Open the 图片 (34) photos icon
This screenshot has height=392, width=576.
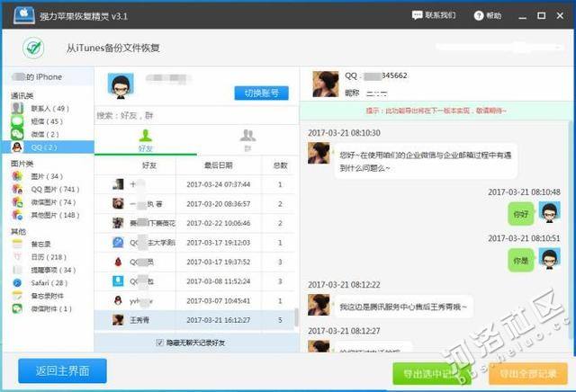pyautogui.click(x=17, y=176)
